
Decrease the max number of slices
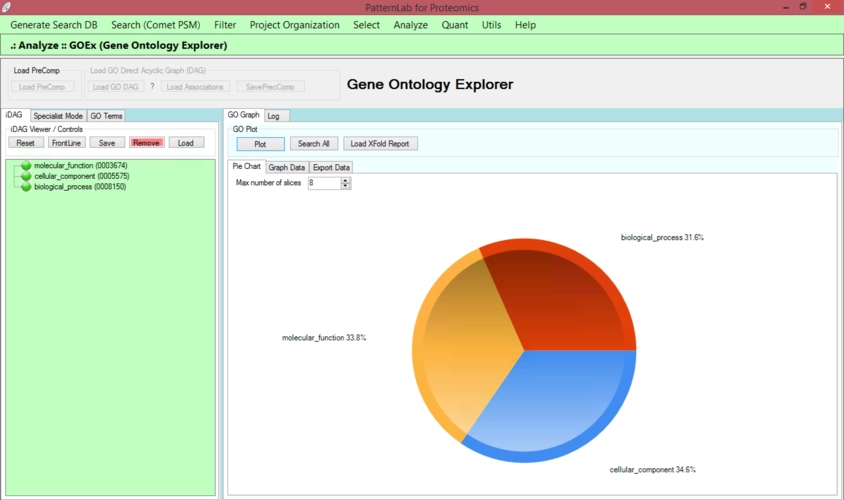[346, 186]
